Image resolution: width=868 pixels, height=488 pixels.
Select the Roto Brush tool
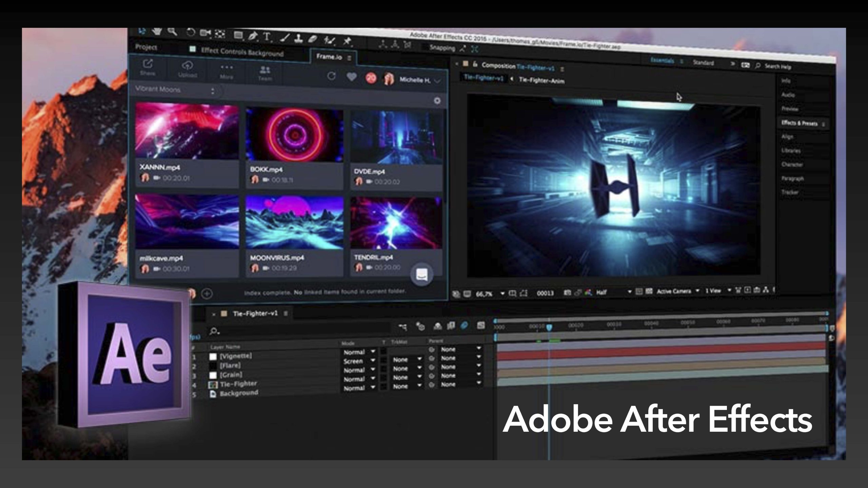coord(329,40)
